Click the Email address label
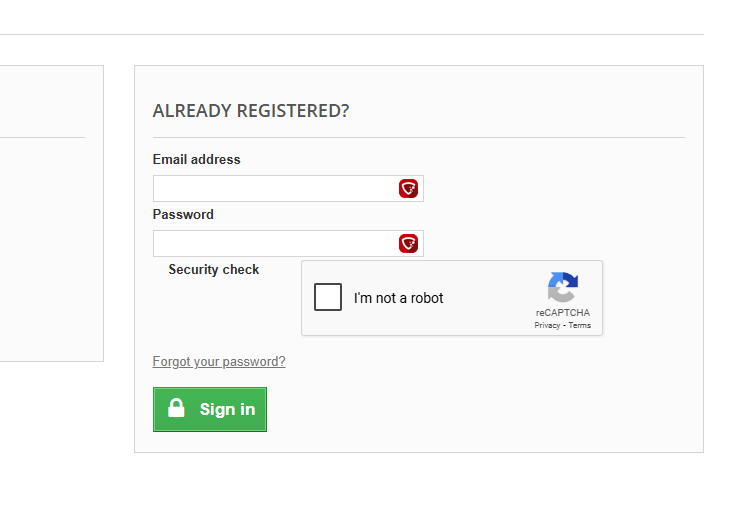This screenshot has height=524, width=738. coord(196,160)
